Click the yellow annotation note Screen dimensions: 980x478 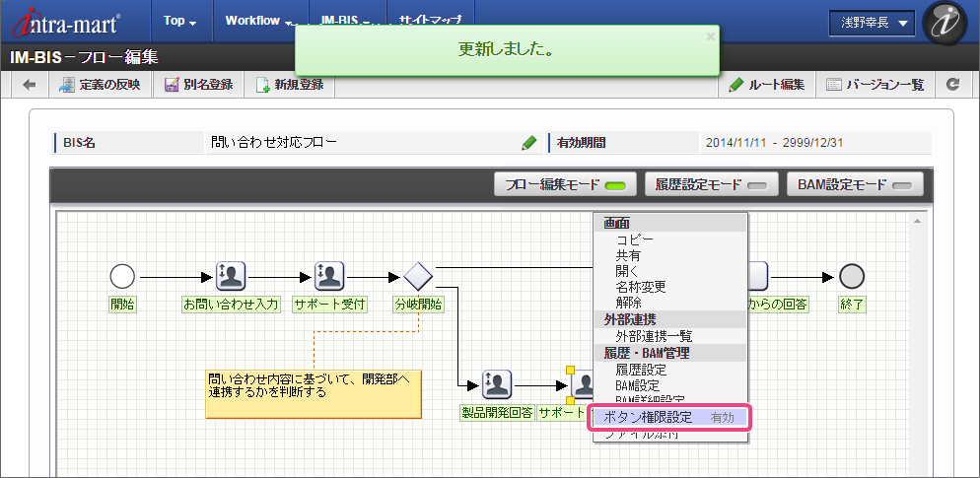(x=314, y=394)
